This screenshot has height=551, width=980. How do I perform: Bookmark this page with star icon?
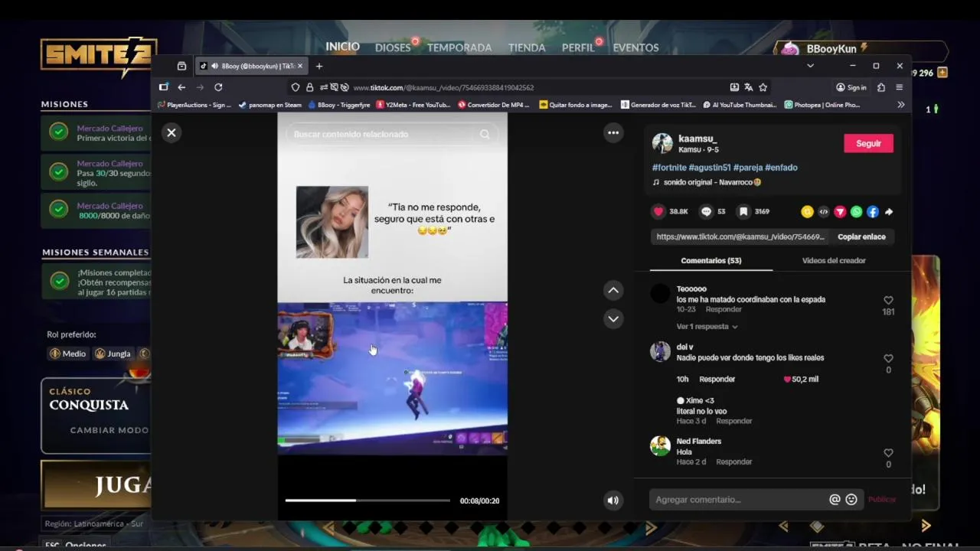point(763,87)
